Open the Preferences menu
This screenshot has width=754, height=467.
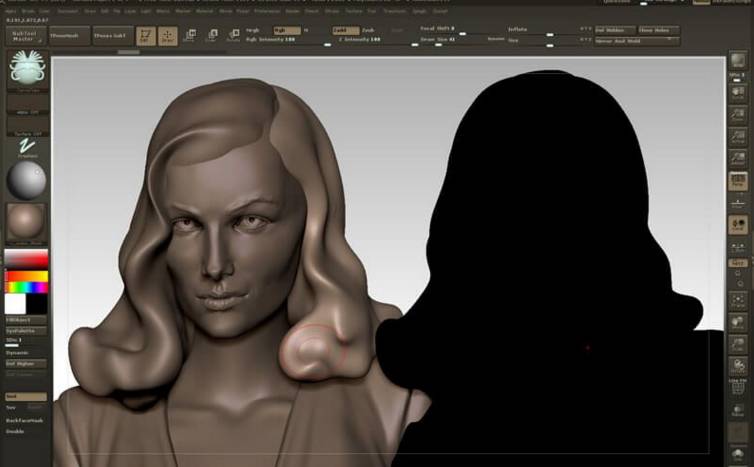[267, 11]
